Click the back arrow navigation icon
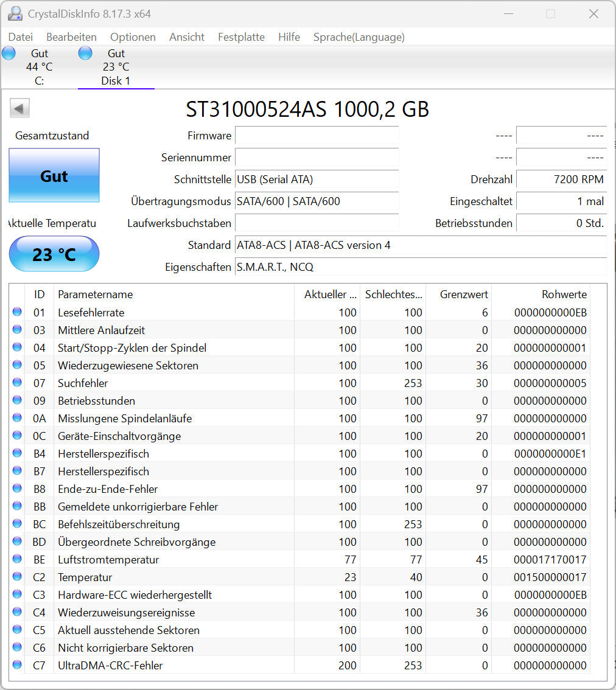 [19, 108]
